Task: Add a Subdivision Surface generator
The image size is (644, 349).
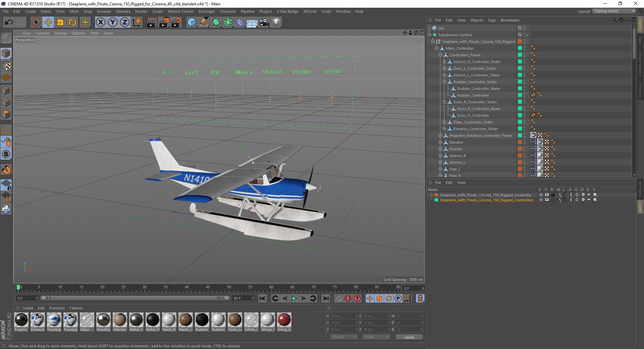Action: [x=216, y=22]
